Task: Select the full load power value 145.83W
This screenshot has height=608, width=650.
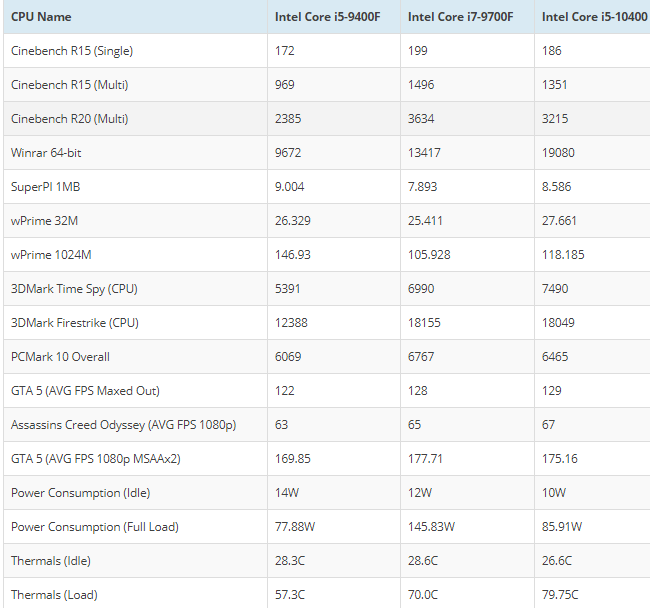Action: [432, 527]
